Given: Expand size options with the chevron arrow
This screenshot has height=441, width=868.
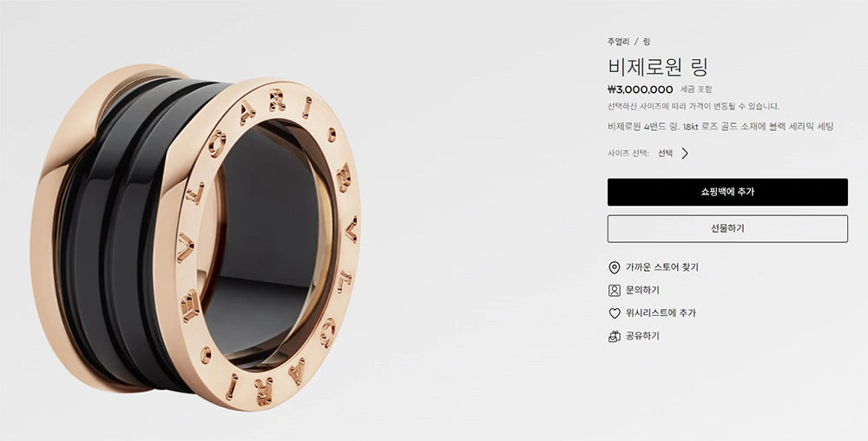Looking at the screenshot, I should point(685,154).
